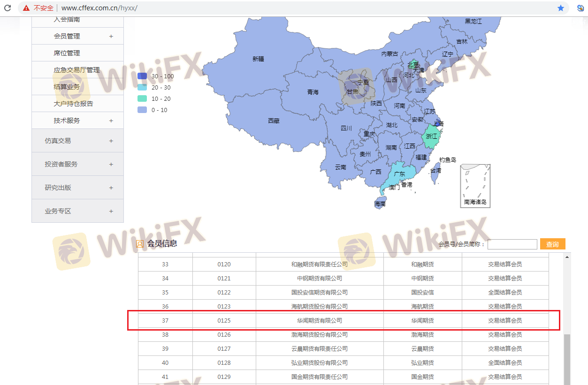The height and width of the screenshot is (385, 588).
Task: Click the browser reload icon
Action: (8, 8)
